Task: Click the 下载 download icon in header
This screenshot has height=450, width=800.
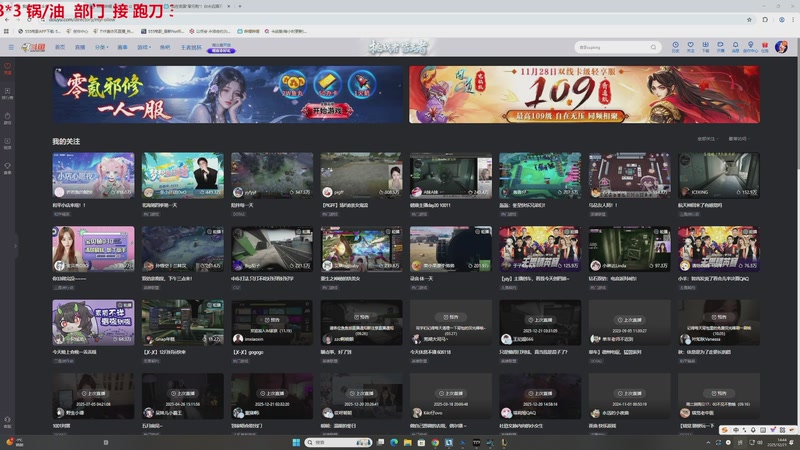Action: coord(705,47)
